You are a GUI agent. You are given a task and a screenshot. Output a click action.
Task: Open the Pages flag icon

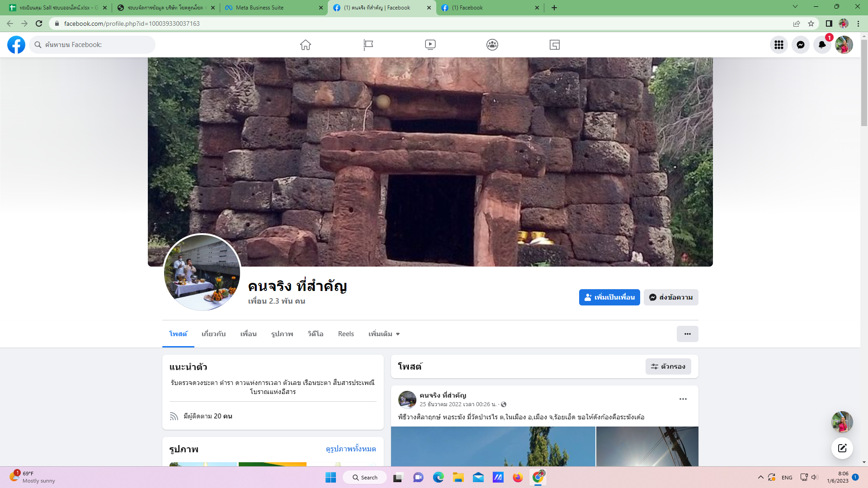(368, 45)
